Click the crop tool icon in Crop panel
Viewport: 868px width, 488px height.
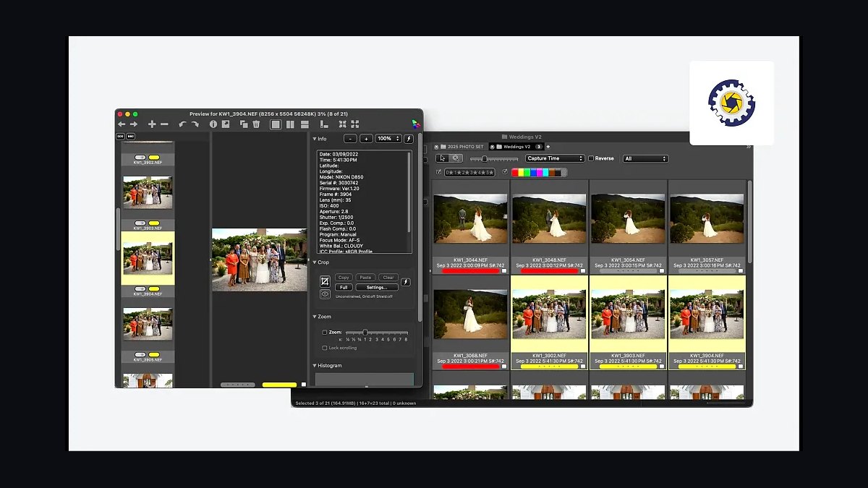coord(325,281)
